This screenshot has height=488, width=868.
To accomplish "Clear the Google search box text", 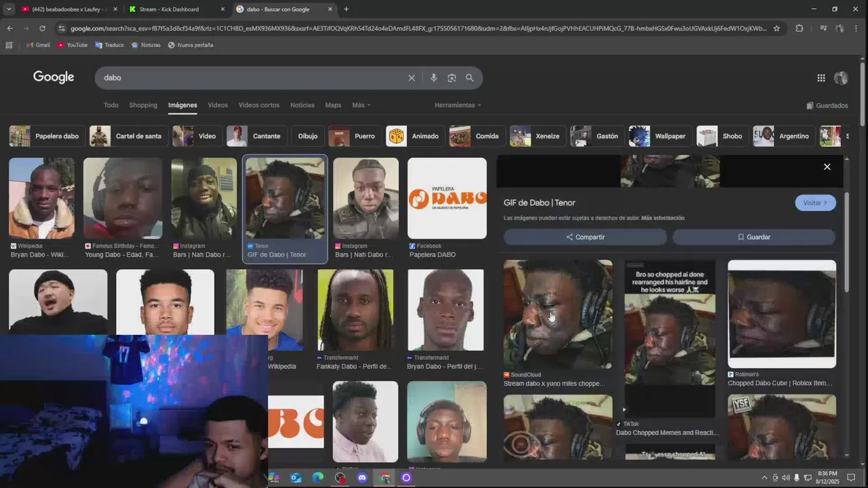I will tap(411, 78).
